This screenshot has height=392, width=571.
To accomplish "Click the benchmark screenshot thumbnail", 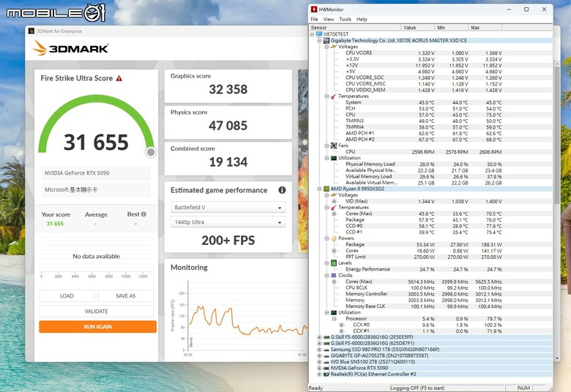I will point(303,160).
